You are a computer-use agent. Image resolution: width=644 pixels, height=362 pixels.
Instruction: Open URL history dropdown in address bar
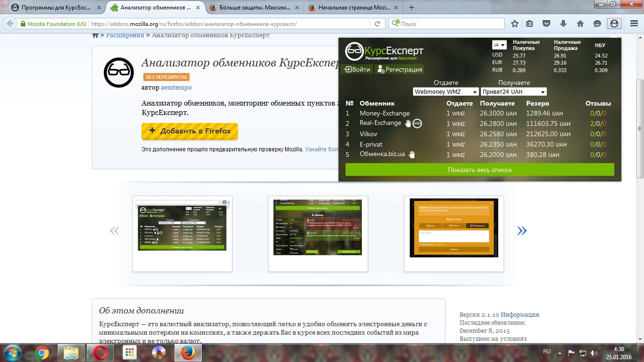(x=365, y=24)
